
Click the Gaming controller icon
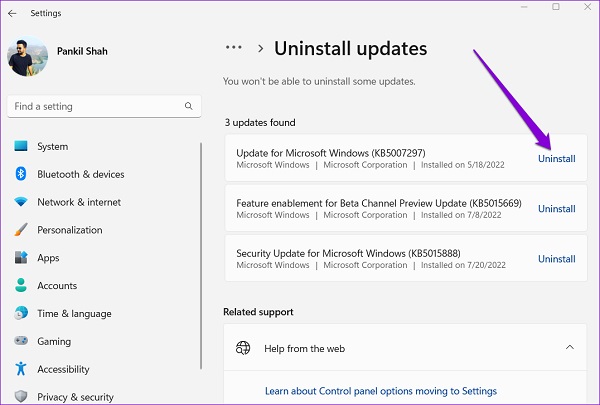(21, 340)
